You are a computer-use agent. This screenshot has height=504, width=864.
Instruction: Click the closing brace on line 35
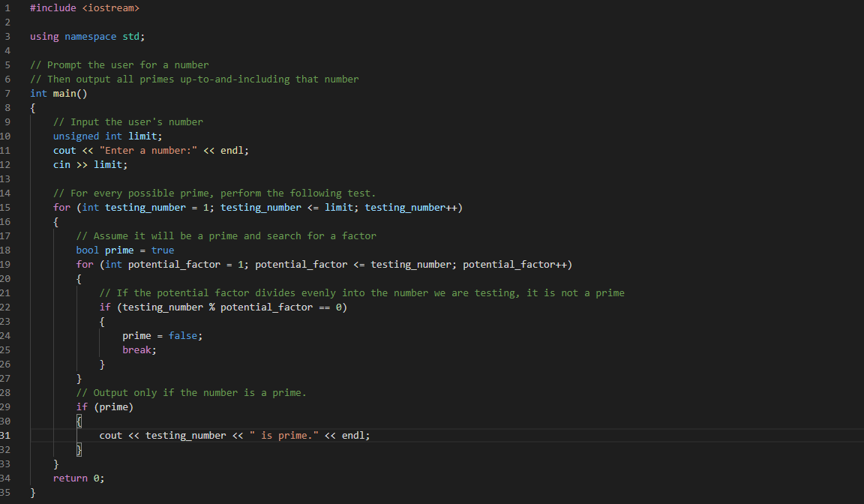[32, 492]
